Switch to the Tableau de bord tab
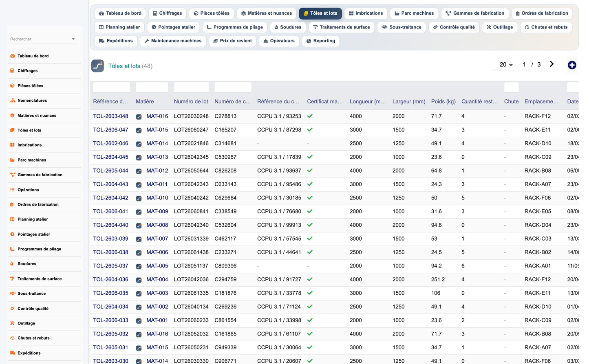The image size is (589, 364). click(120, 13)
